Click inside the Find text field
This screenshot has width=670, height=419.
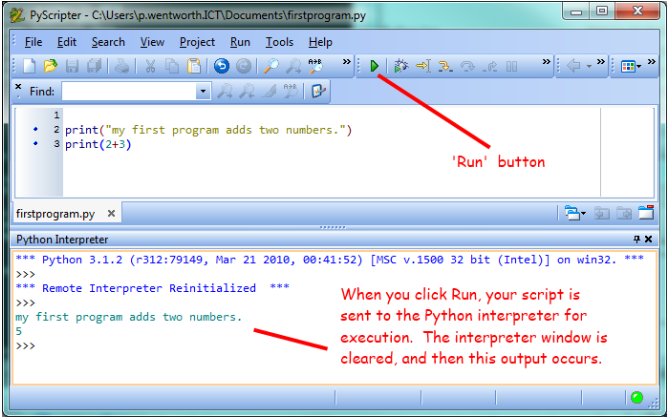pyautogui.click(x=128, y=91)
